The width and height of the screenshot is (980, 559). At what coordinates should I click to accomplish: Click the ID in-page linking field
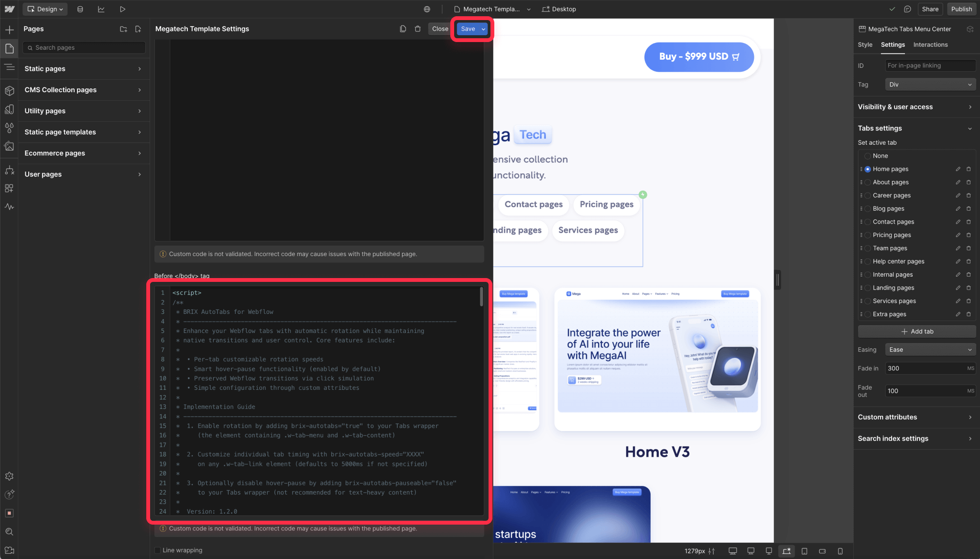(x=930, y=65)
